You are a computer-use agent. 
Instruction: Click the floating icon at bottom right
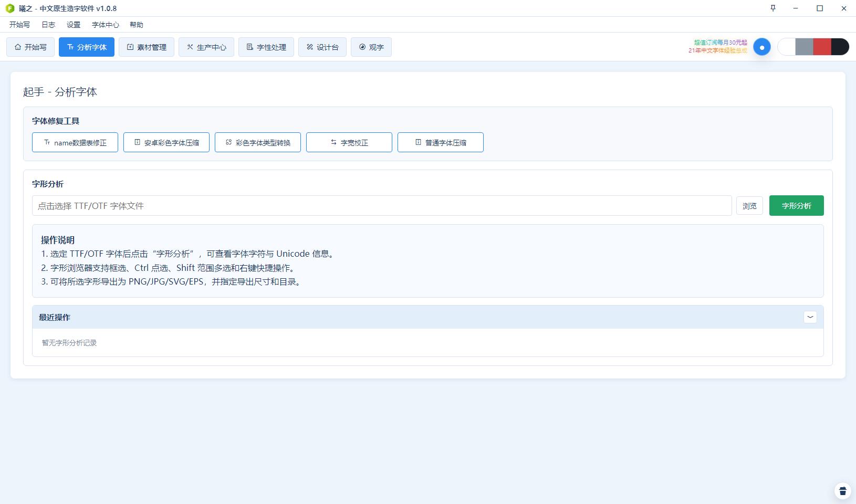[x=843, y=491]
